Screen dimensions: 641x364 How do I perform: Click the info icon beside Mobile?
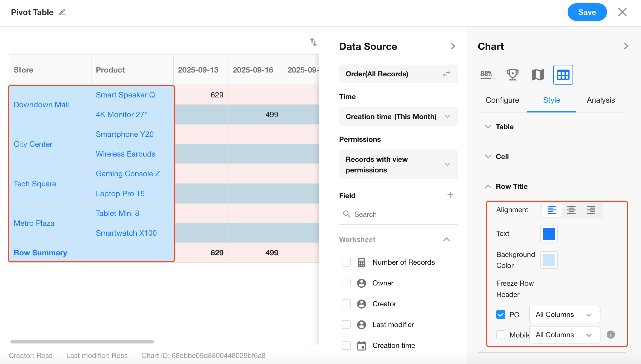point(611,334)
